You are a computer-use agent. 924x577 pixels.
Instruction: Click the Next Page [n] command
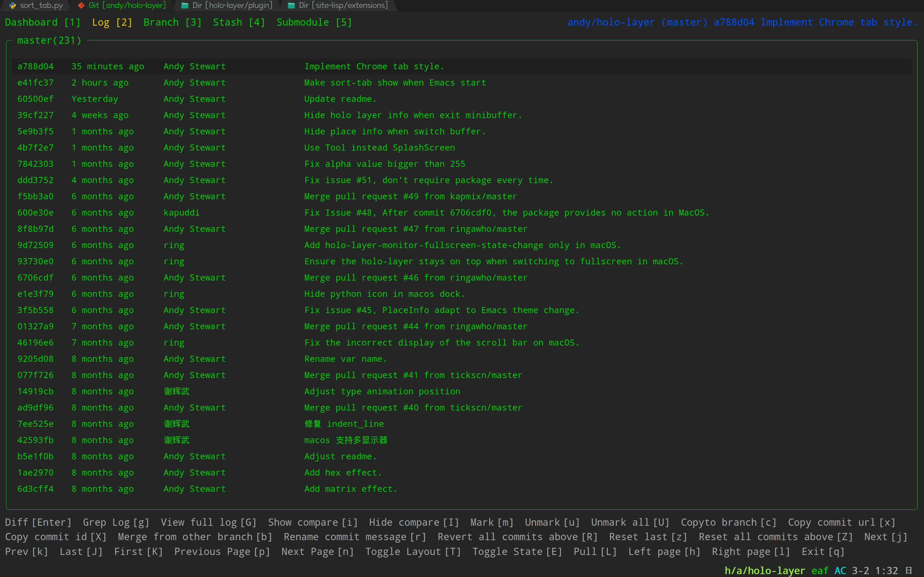tap(317, 551)
